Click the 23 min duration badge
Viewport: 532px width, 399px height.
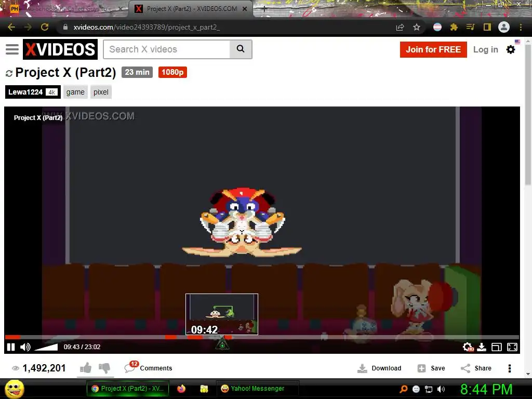point(137,72)
